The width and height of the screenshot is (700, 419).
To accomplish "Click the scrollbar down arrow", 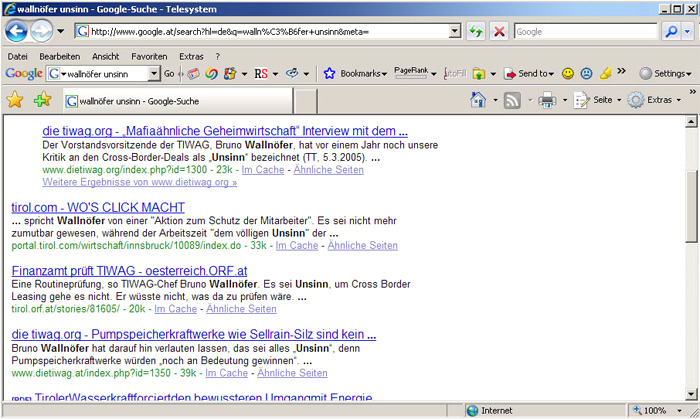I will click(x=691, y=394).
